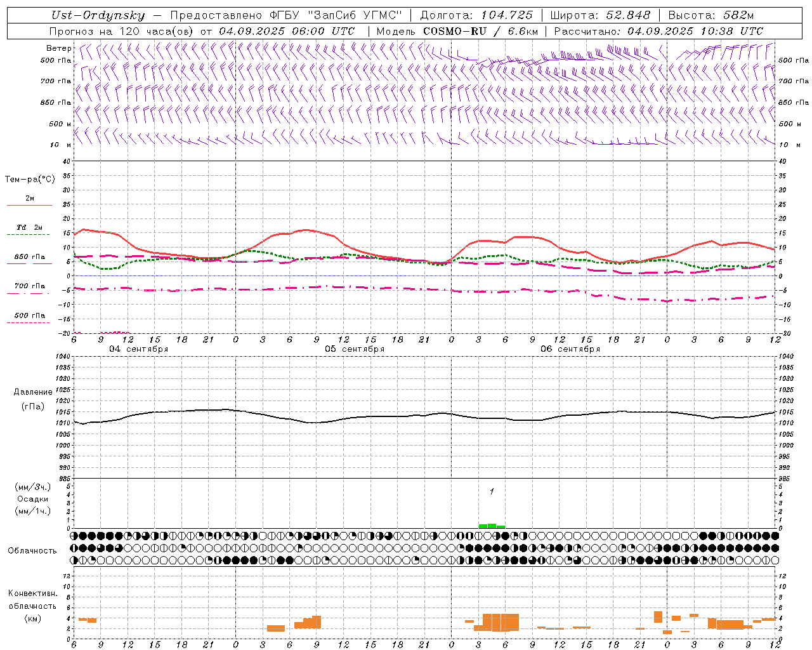Click the '(км)' convective cloud unit label
Viewport: 812px width, 650px height.
pyautogui.click(x=33, y=618)
